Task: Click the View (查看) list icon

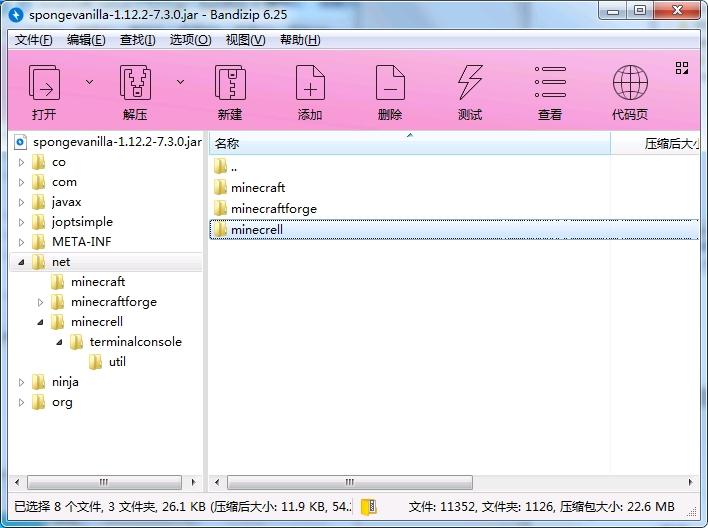Action: pos(550,82)
